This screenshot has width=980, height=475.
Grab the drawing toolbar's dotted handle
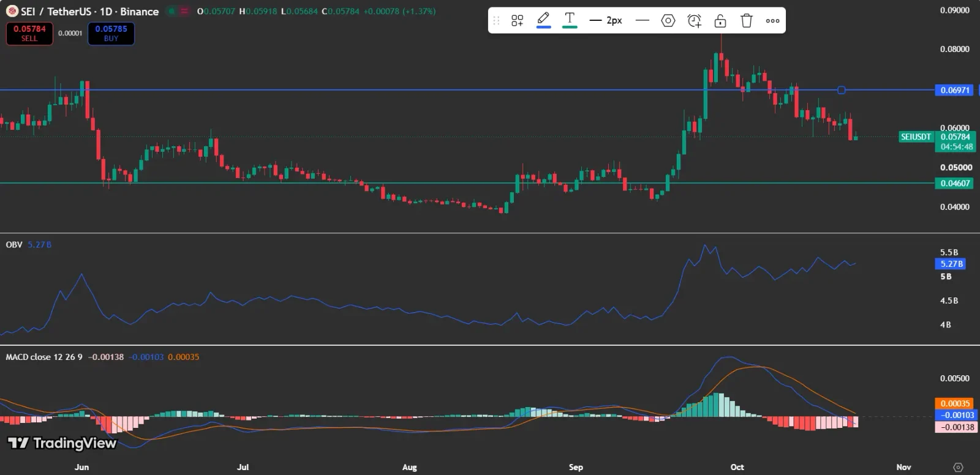[497, 21]
